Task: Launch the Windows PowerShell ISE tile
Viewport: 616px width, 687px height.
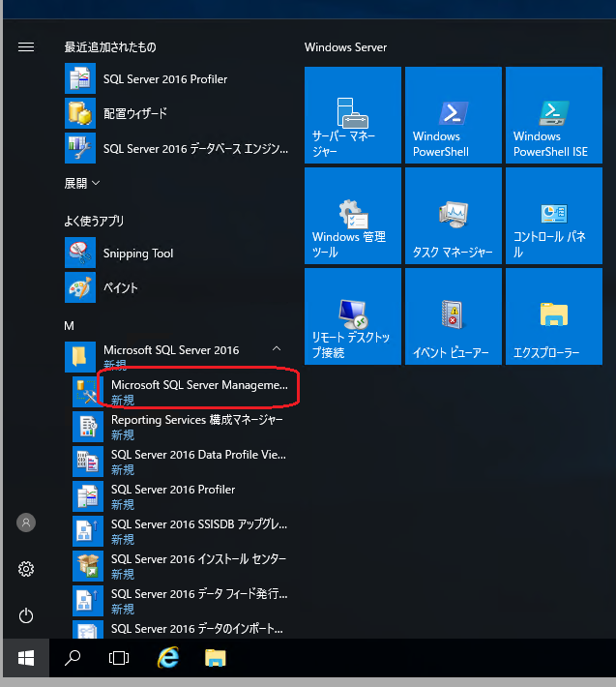Action: [x=554, y=115]
